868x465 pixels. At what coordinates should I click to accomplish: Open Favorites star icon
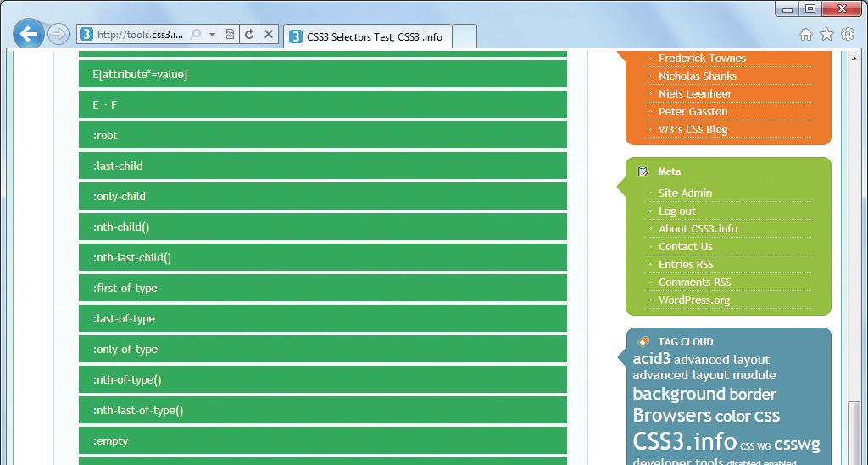pyautogui.click(x=826, y=34)
